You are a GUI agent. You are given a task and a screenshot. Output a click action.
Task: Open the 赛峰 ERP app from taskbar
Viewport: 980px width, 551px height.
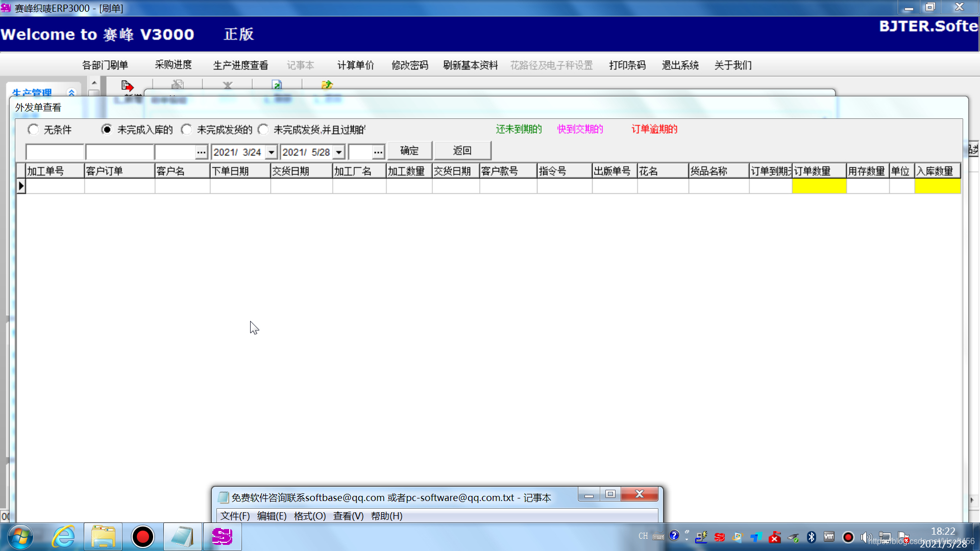click(x=222, y=537)
